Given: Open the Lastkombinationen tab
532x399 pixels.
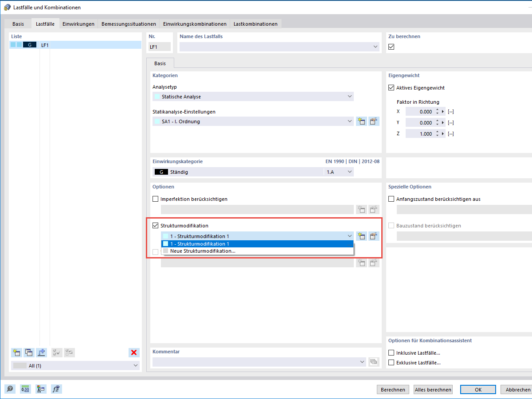Looking at the screenshot, I should point(255,23).
